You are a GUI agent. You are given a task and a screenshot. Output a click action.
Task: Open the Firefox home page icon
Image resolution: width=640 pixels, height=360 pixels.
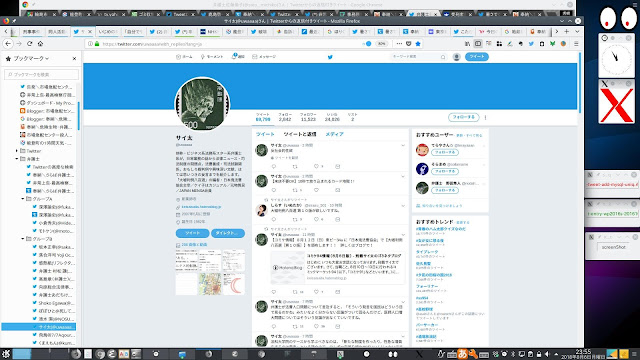tap(40, 44)
